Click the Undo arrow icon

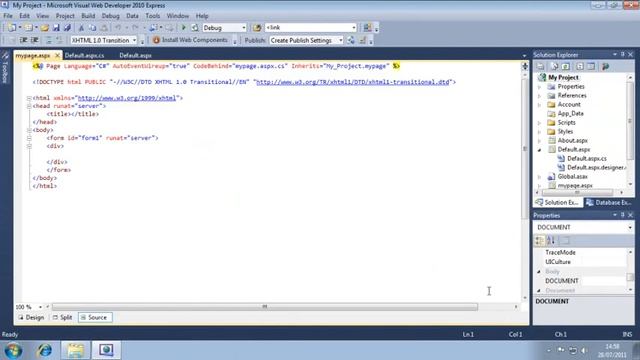tap(118, 28)
